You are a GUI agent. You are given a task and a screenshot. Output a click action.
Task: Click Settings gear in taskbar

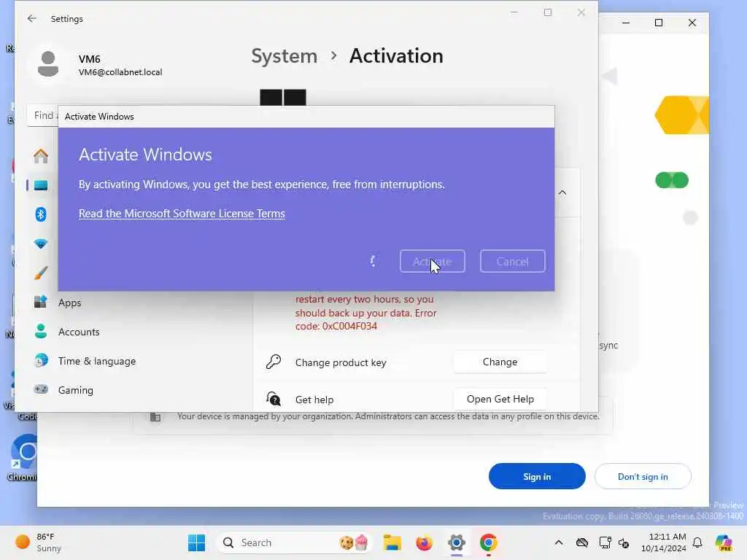(456, 542)
